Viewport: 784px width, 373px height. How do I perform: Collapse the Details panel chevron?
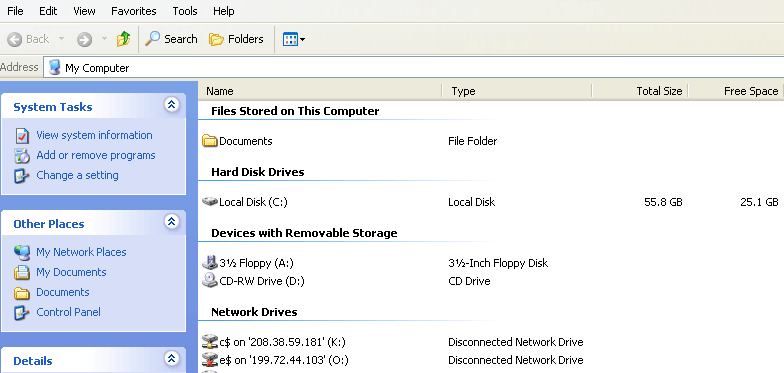[x=172, y=358]
